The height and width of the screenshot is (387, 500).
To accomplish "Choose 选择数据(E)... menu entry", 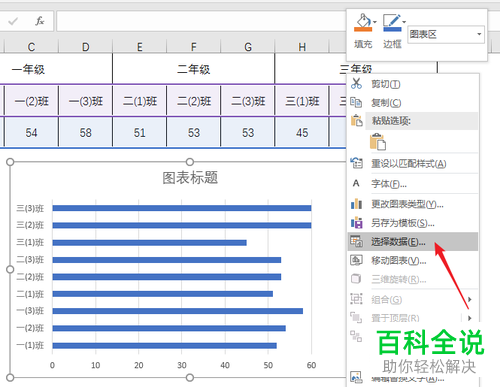I will 413,242.
